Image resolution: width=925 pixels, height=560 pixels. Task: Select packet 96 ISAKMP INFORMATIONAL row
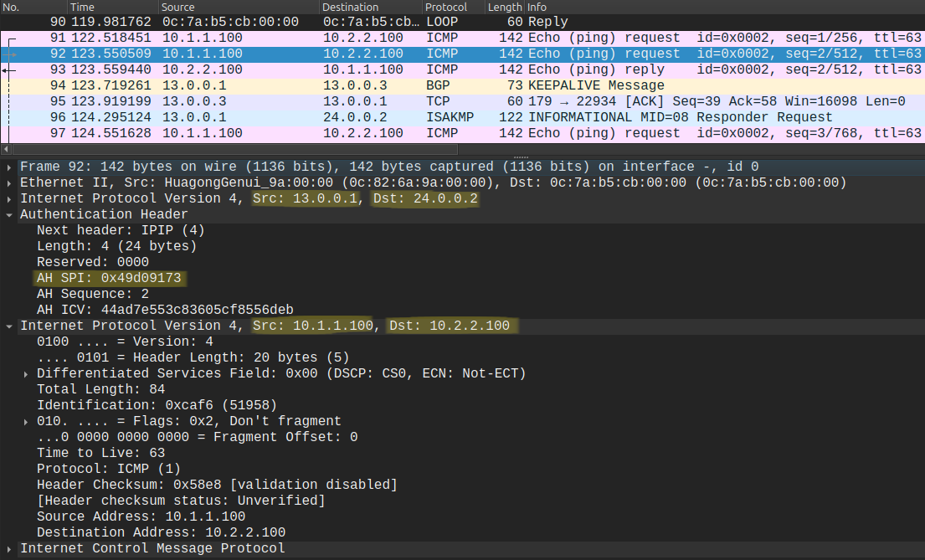(x=462, y=117)
